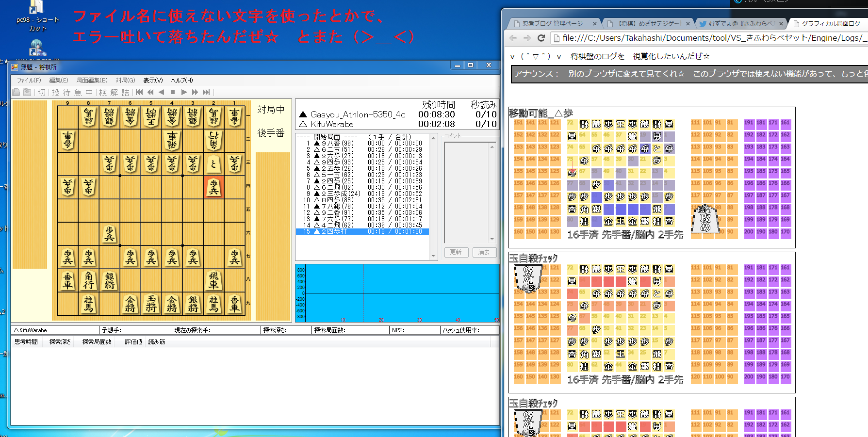
Task: Select the 開始局面 row in move list
Action: (362, 137)
